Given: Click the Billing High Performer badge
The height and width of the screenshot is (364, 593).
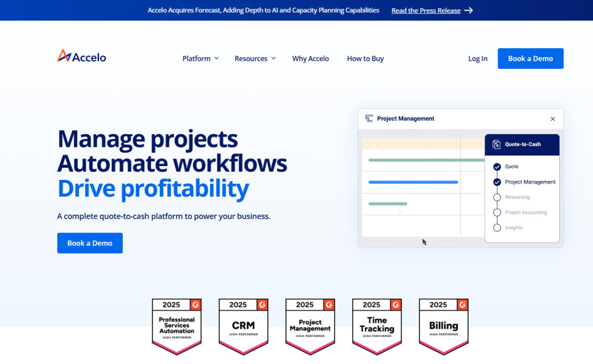Looking at the screenshot, I should (x=444, y=326).
